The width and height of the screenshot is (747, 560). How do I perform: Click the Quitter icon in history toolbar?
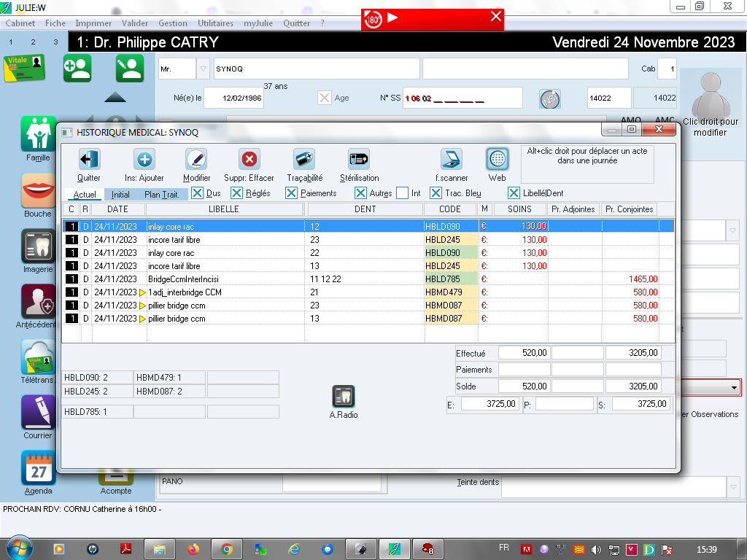click(89, 160)
